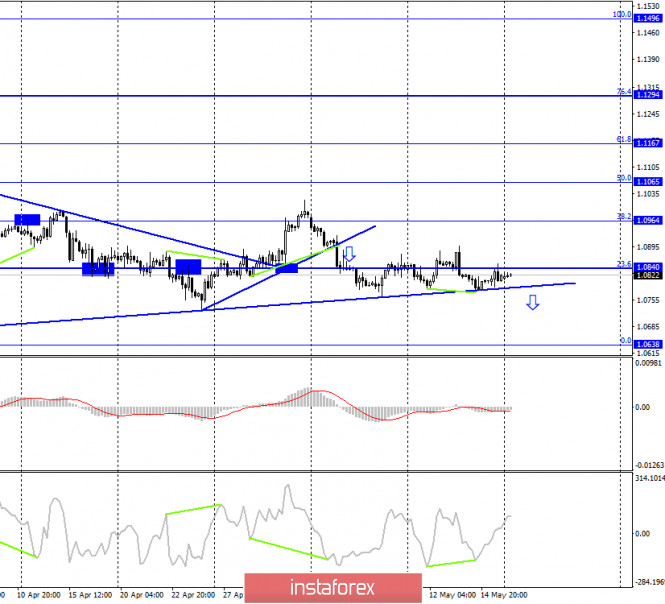Select the 22 Apr 20:00 time marker
The width and height of the screenshot is (665, 604).
click(x=193, y=592)
